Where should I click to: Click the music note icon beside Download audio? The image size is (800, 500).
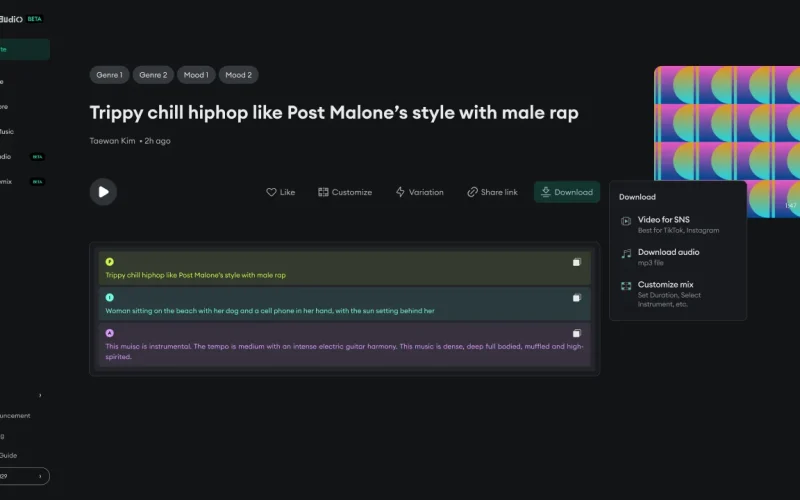point(626,254)
